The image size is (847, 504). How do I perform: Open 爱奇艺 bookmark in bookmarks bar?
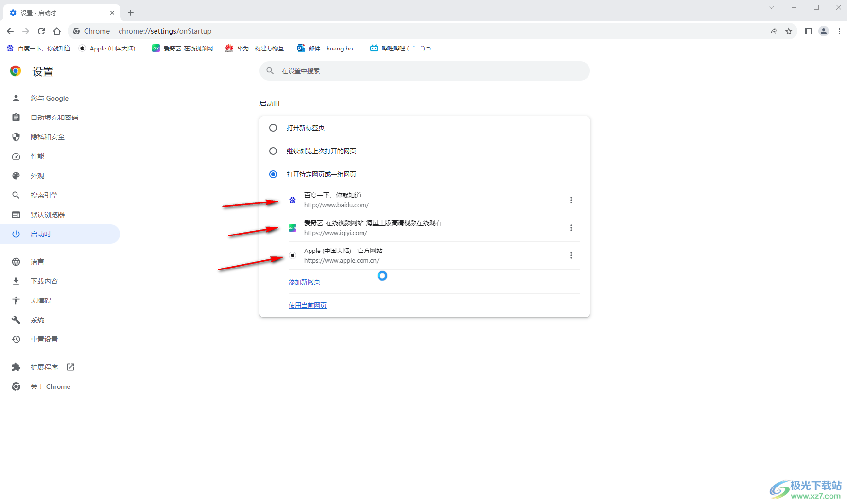click(185, 48)
